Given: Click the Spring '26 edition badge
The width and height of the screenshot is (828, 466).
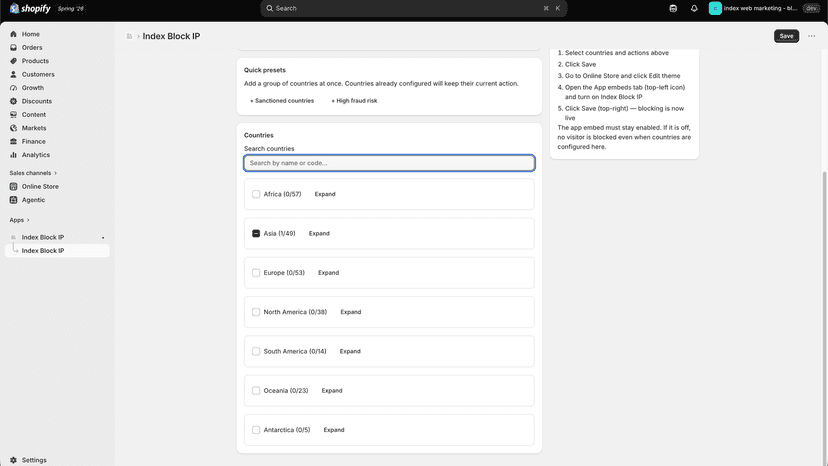Looking at the screenshot, I should [71, 8].
